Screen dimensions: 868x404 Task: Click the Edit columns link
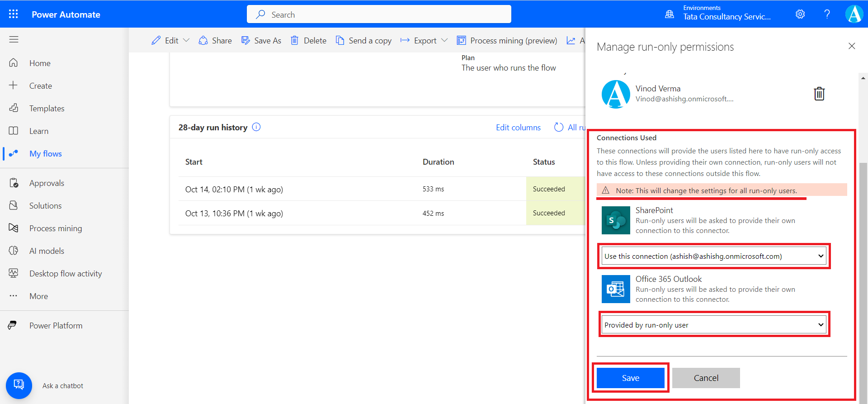pos(518,128)
